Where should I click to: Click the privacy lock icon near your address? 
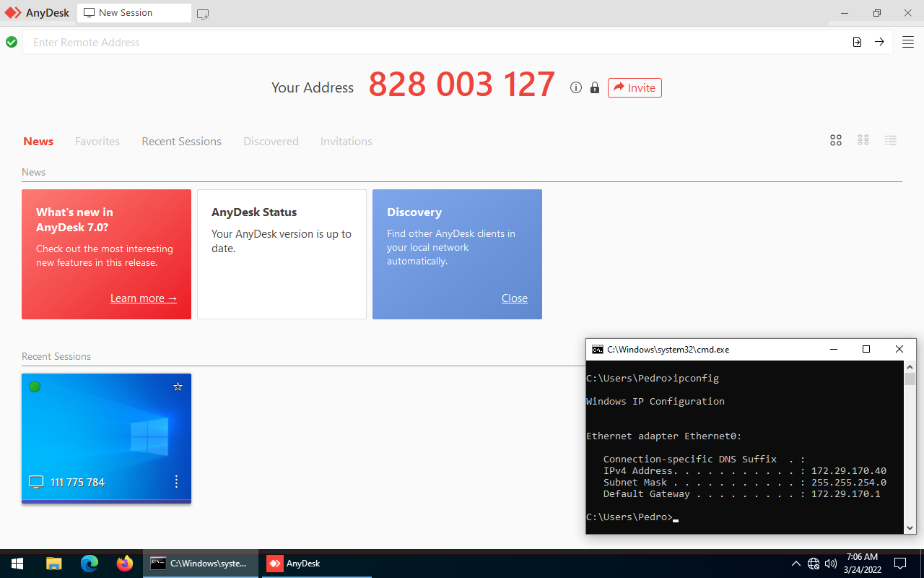[x=594, y=87]
